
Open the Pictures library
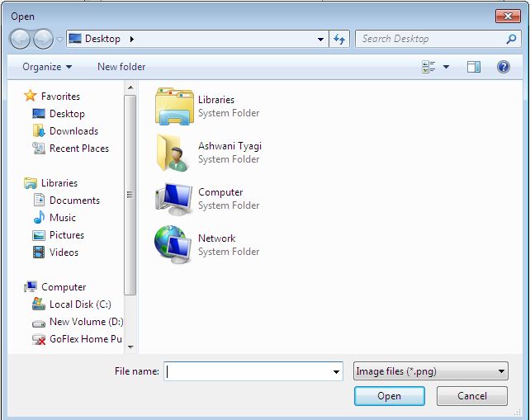(x=67, y=235)
